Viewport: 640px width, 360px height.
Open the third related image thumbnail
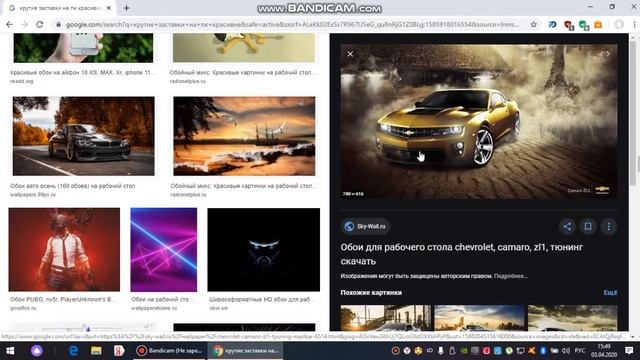click(x=573, y=318)
